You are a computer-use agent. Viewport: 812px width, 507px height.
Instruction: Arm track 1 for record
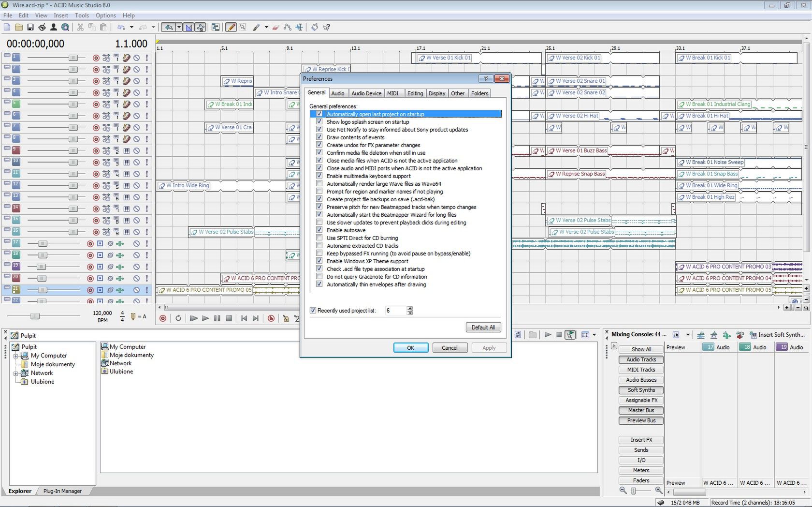click(96, 58)
